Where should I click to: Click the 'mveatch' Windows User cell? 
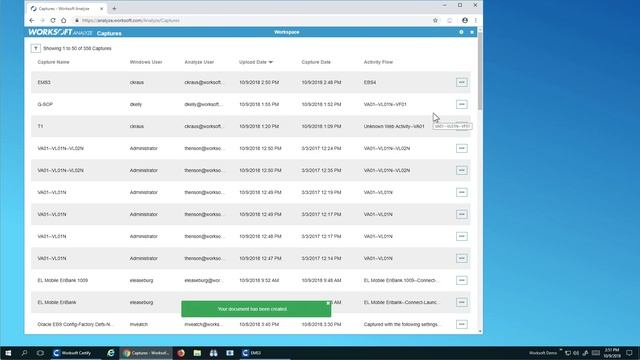click(139, 324)
